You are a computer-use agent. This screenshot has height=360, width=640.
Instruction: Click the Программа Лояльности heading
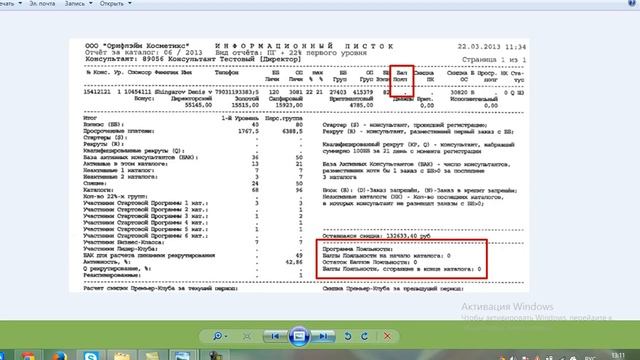click(x=358, y=249)
